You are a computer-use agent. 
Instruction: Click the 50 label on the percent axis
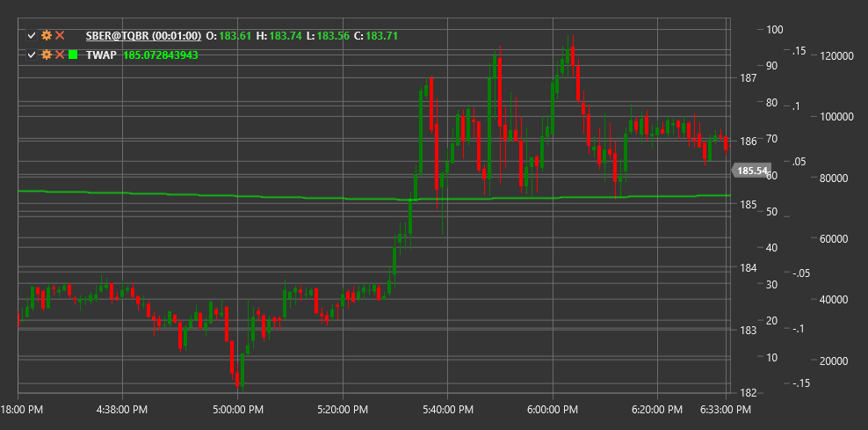771,212
